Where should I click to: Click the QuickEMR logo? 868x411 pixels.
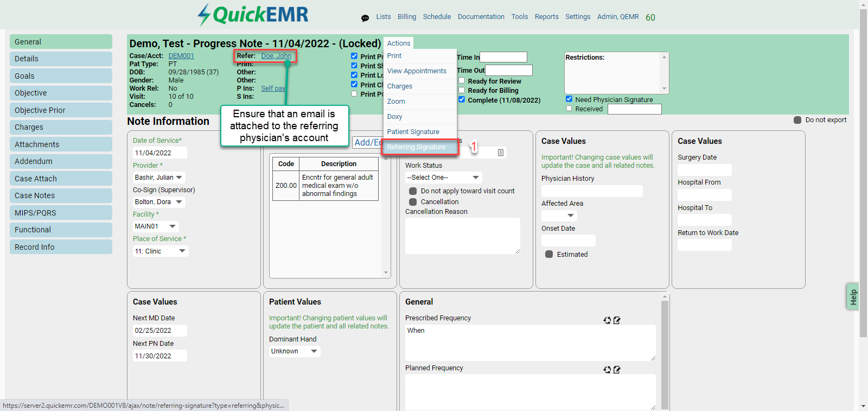click(x=253, y=15)
